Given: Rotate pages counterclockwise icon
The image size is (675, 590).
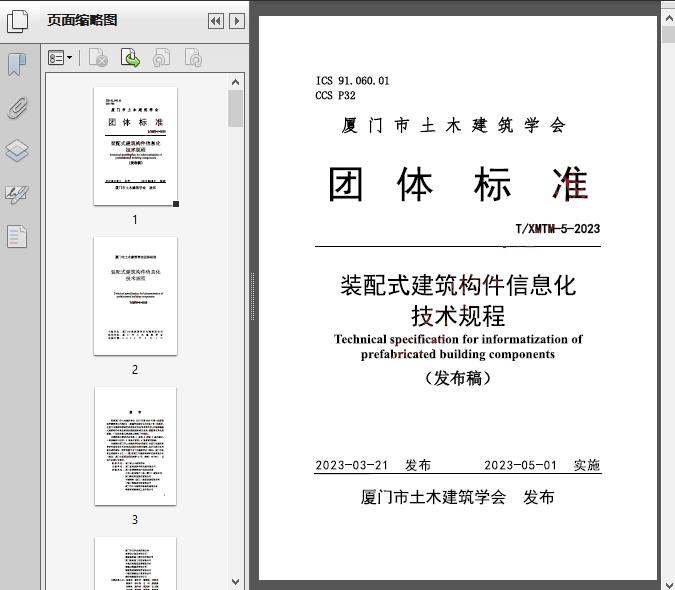Looking at the screenshot, I should [161, 58].
